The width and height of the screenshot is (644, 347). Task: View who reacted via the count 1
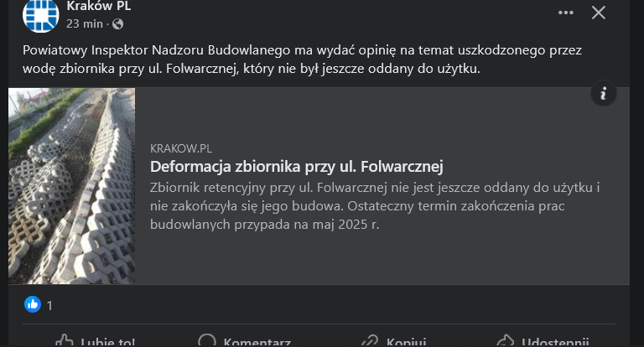click(49, 305)
